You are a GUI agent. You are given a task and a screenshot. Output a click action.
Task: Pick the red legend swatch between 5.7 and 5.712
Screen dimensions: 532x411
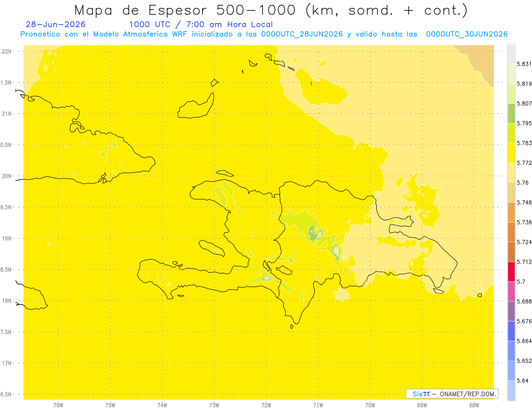(x=511, y=272)
